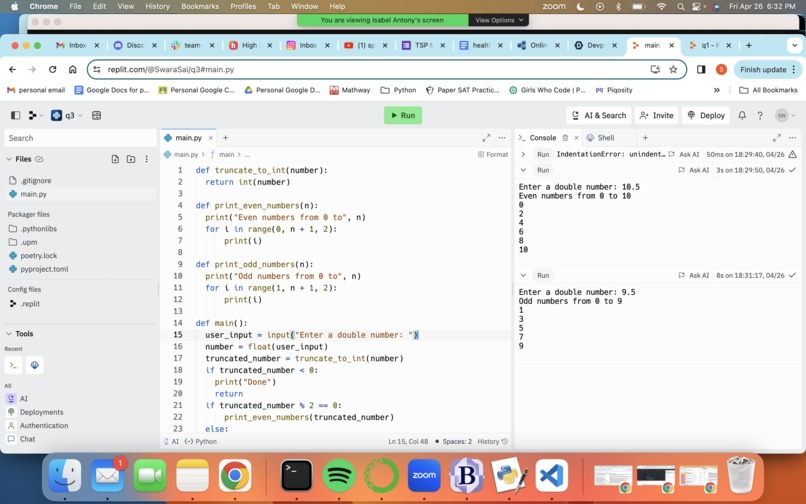Open Spotify from the dock
This screenshot has height=504, width=806.
[x=339, y=475]
